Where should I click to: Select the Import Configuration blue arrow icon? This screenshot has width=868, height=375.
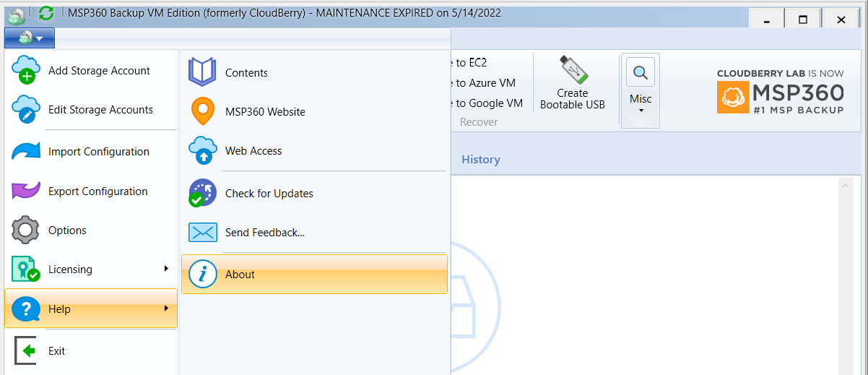click(25, 152)
